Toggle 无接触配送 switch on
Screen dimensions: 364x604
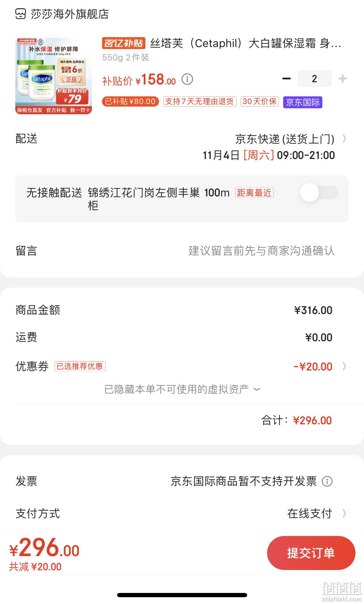pyautogui.click(x=319, y=192)
